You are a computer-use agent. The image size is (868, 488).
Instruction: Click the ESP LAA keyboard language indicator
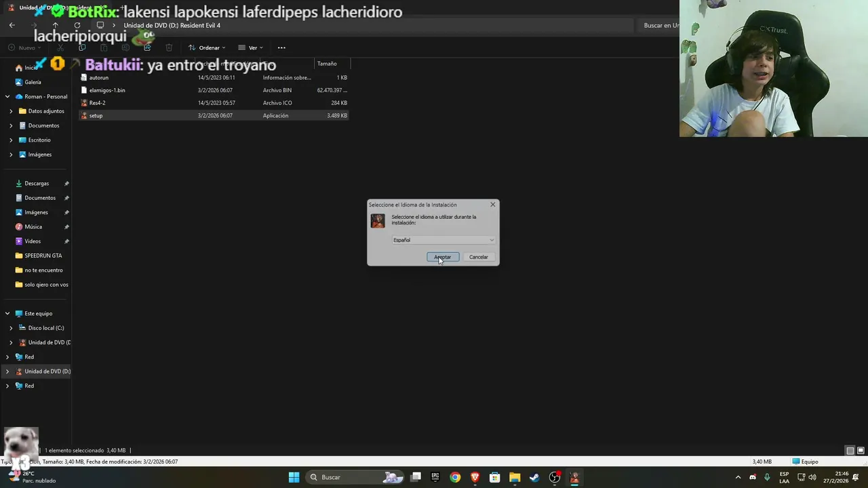tap(784, 477)
